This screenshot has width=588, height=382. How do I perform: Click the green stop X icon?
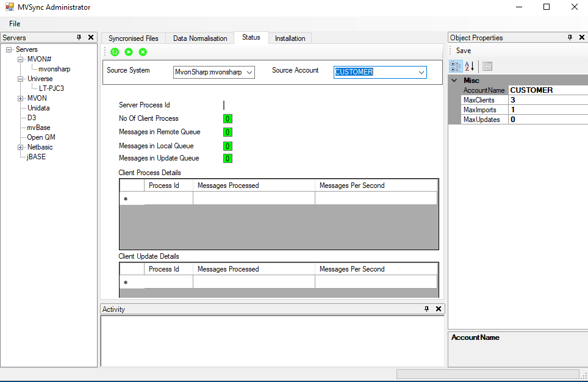[143, 52]
